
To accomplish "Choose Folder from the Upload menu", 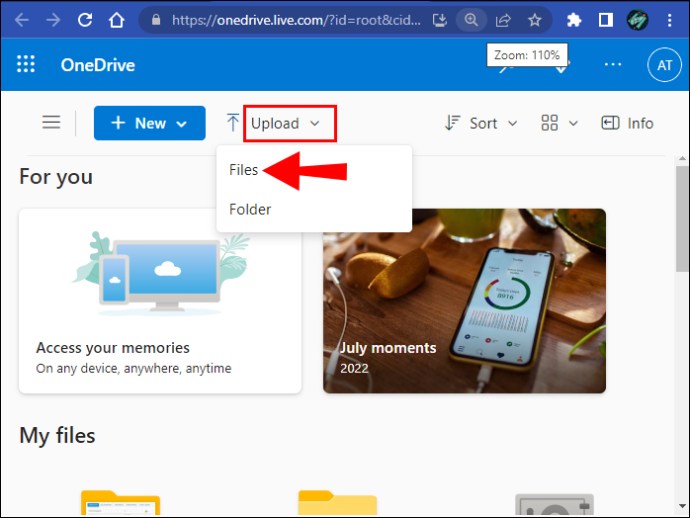I will (x=250, y=209).
